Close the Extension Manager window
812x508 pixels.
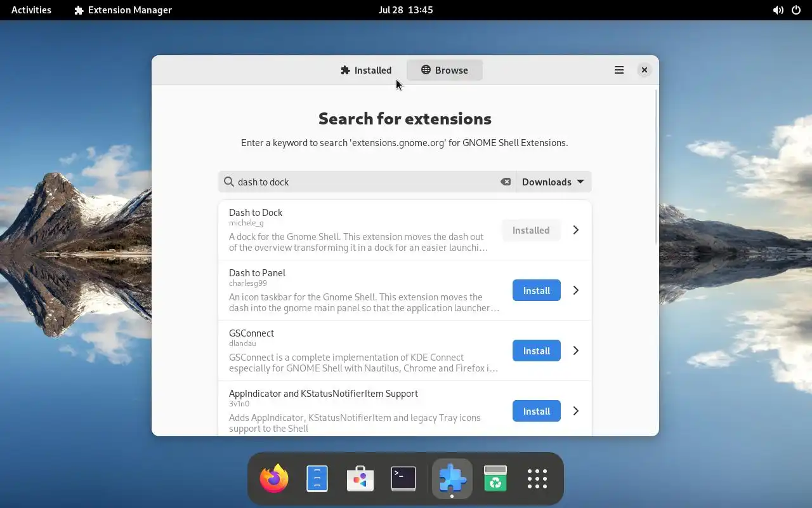645,70
